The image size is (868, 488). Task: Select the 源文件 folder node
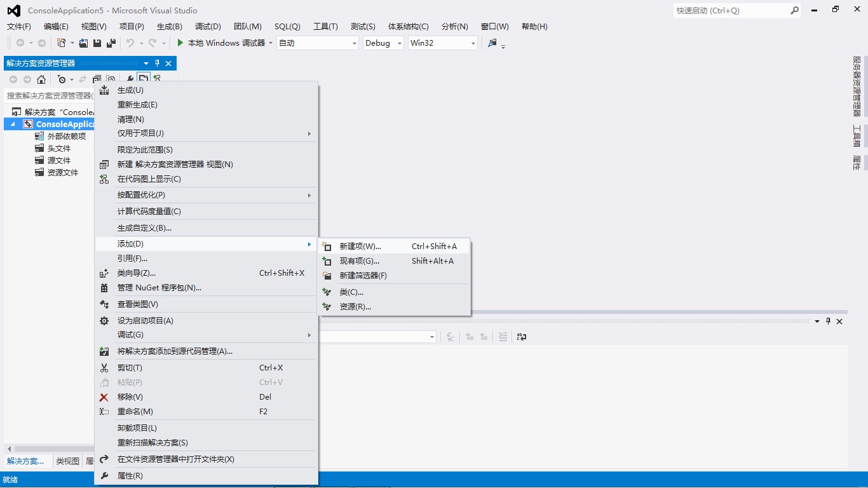click(x=59, y=161)
